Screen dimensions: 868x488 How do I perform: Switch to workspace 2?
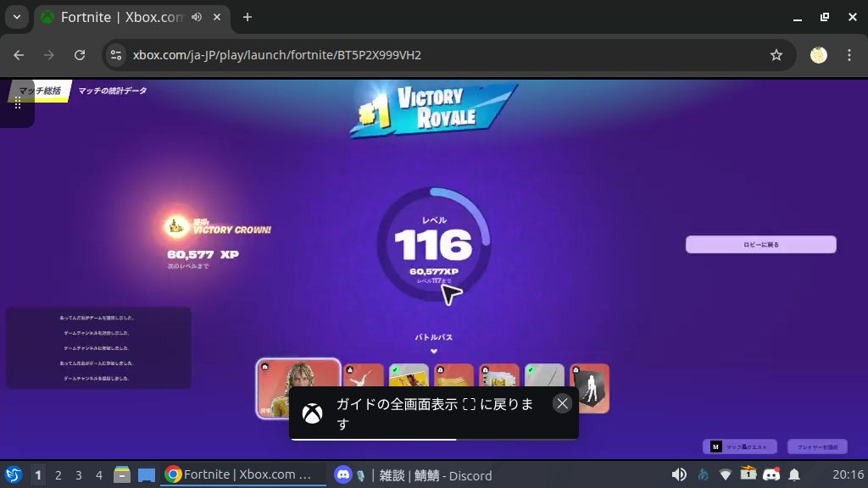58,474
